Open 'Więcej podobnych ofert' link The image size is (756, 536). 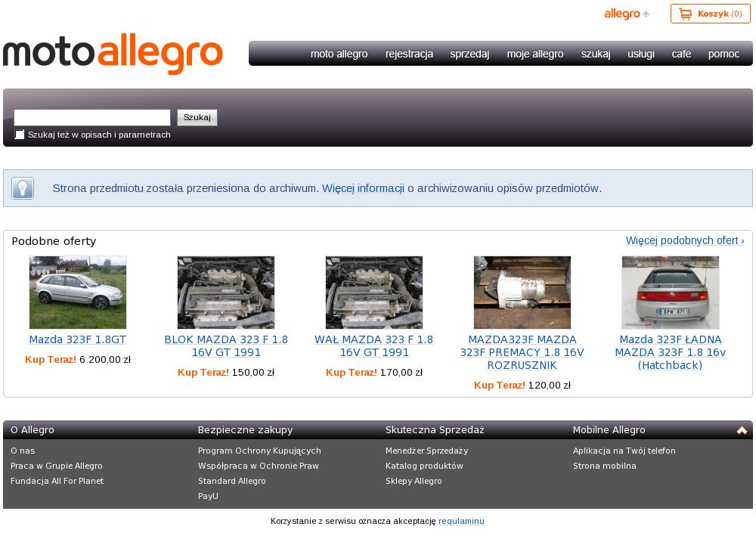tap(685, 240)
